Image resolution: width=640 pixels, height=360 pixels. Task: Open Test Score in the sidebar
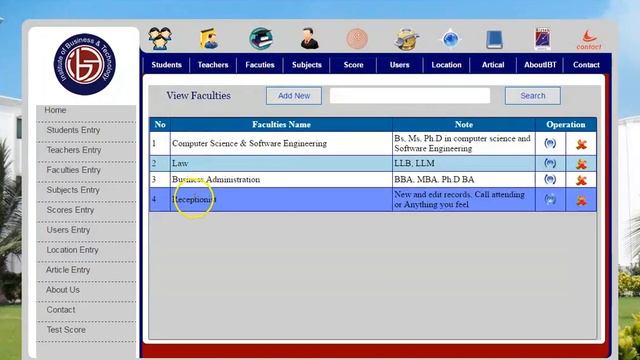66,330
